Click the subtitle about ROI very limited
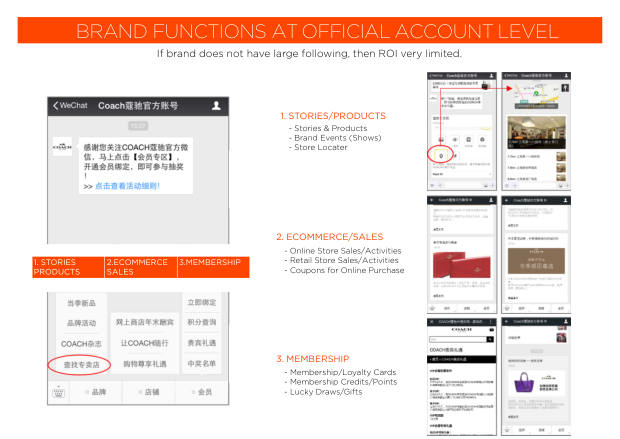Viewport: 620px width, 439px height. [x=309, y=53]
